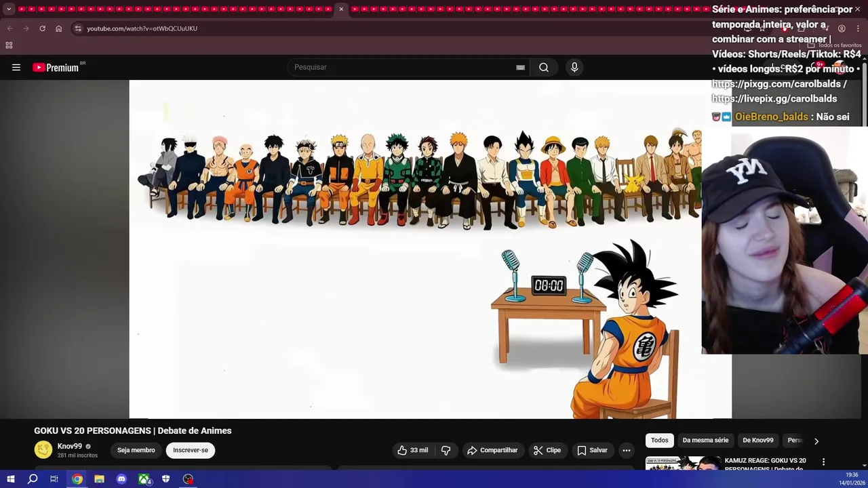The image size is (868, 488).
Task: Open the Chrome three-dot menu
Action: (858, 28)
